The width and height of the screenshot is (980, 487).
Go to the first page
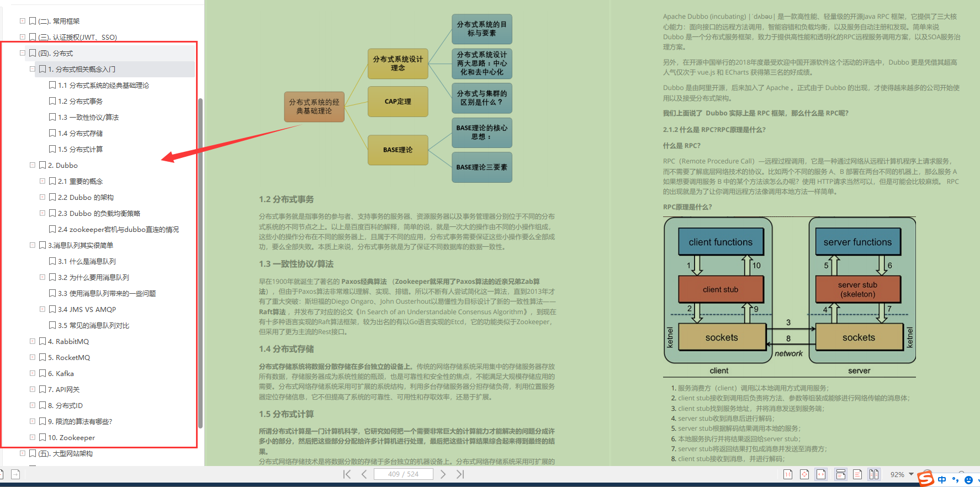pos(347,474)
